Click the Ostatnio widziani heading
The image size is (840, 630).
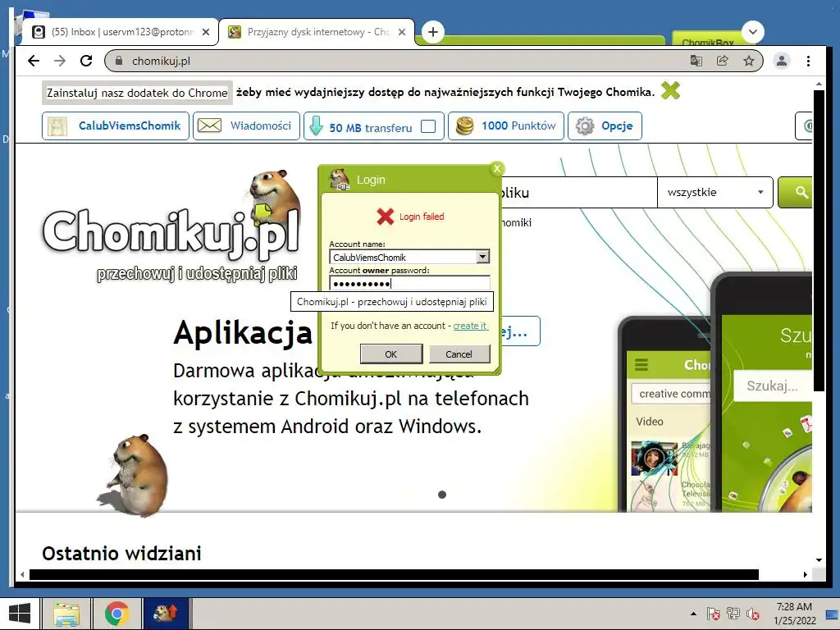(121, 554)
